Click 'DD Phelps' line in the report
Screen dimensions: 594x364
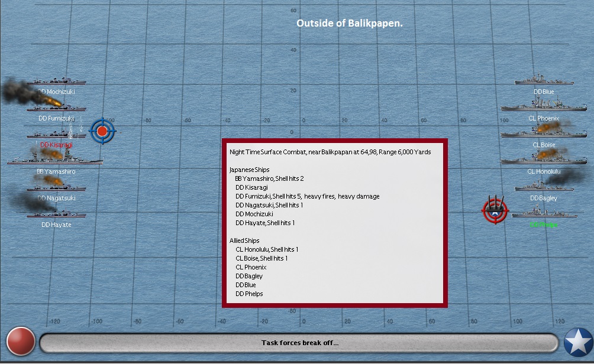point(249,294)
